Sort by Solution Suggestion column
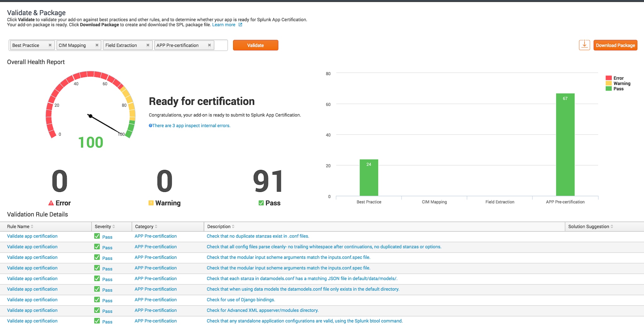The width and height of the screenshot is (644, 325). click(x=591, y=227)
